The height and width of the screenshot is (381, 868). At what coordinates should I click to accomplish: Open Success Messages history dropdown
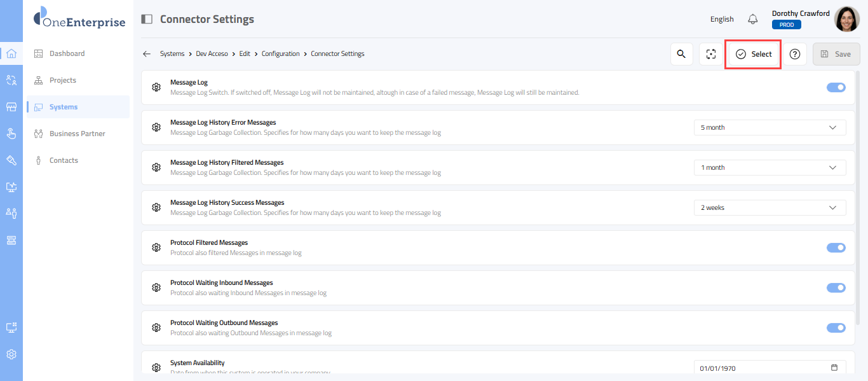770,208
